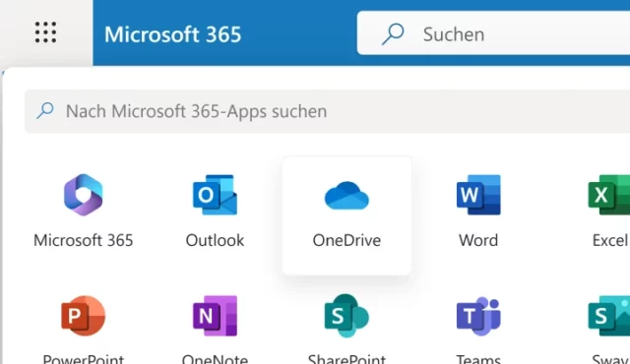Click the Microsoft 365 header title
The image size is (630, 364).
173,34
